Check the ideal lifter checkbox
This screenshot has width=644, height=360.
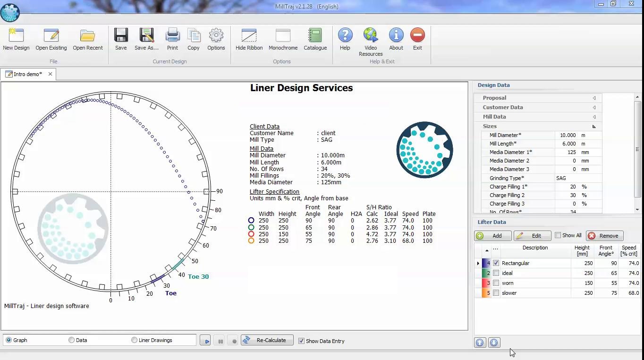(496, 273)
